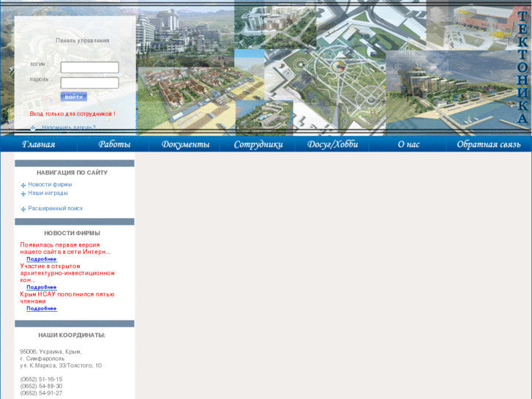Click plus icon beside Расширенный поиск
532x399 pixels.
point(23,209)
